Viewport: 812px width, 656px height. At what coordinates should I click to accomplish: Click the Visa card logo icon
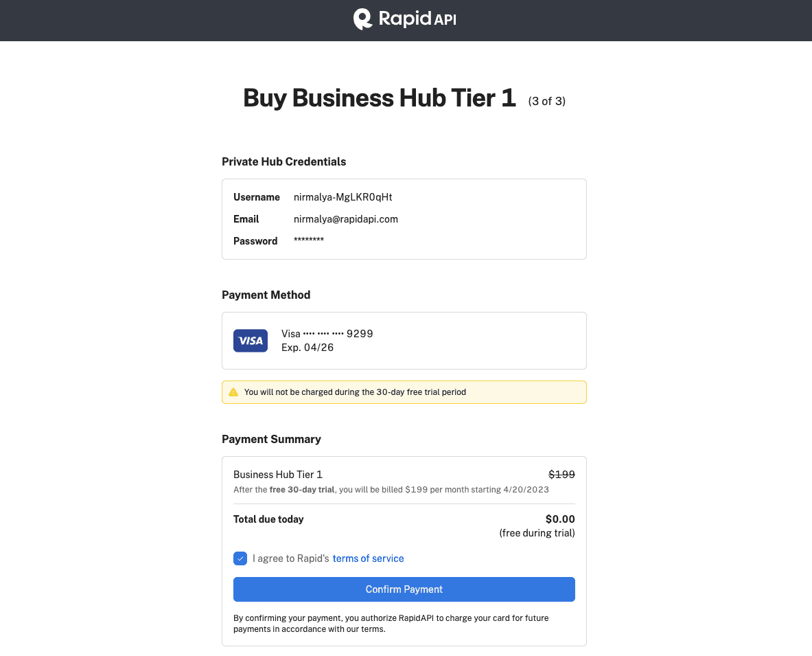(250, 341)
